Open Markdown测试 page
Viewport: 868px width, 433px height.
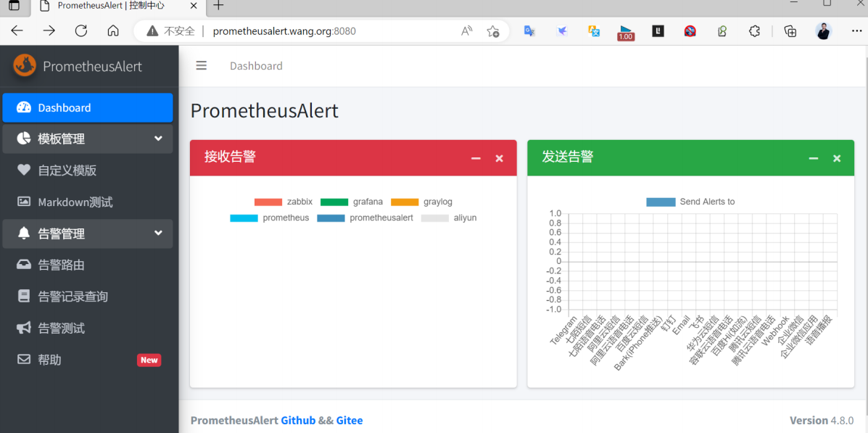pos(88,202)
